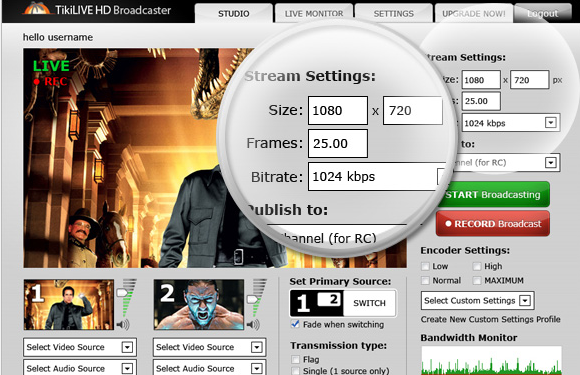Mute source 1 speaker icon
Image resolution: width=580 pixels, height=375 pixels.
(x=123, y=325)
